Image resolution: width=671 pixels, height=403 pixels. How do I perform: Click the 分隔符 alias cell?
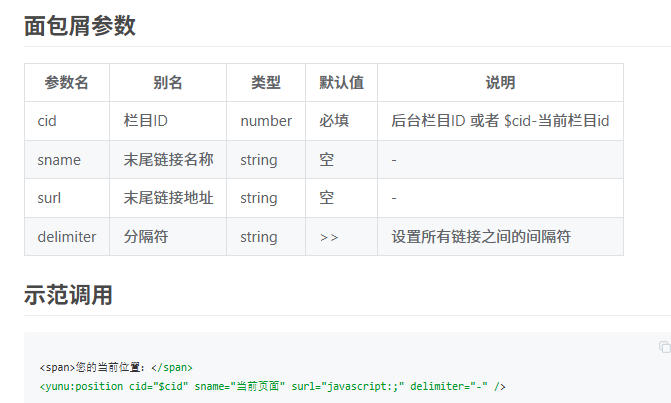145,237
